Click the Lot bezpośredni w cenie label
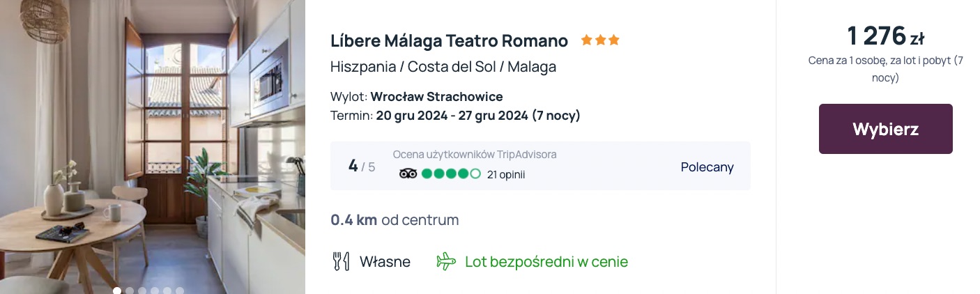This screenshot has height=294, width=980. [546, 262]
